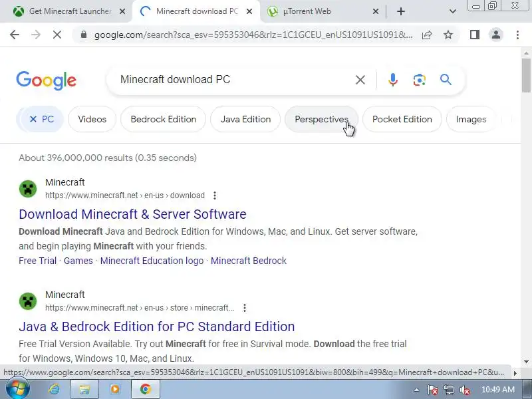
Task: Click the scrollbar down arrow
Action: [x=526, y=362]
